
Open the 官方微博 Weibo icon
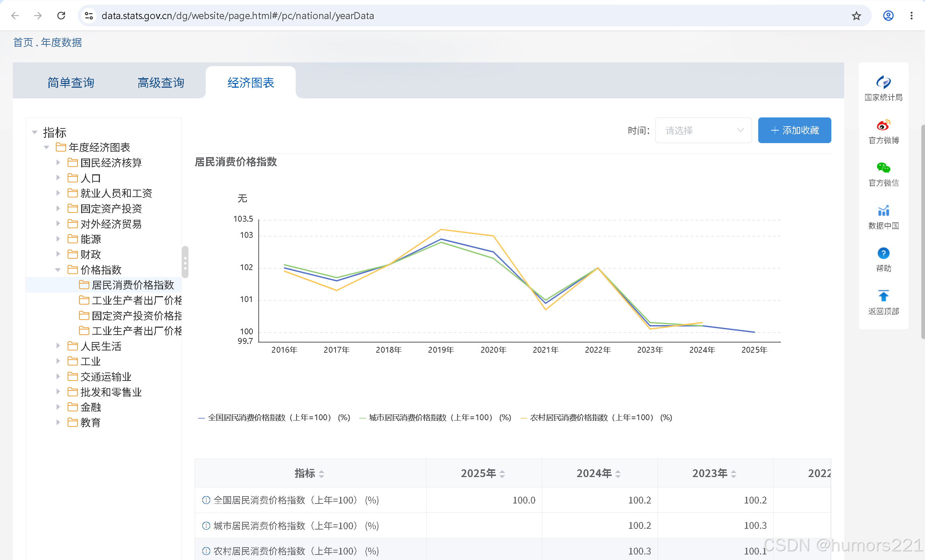[883, 125]
